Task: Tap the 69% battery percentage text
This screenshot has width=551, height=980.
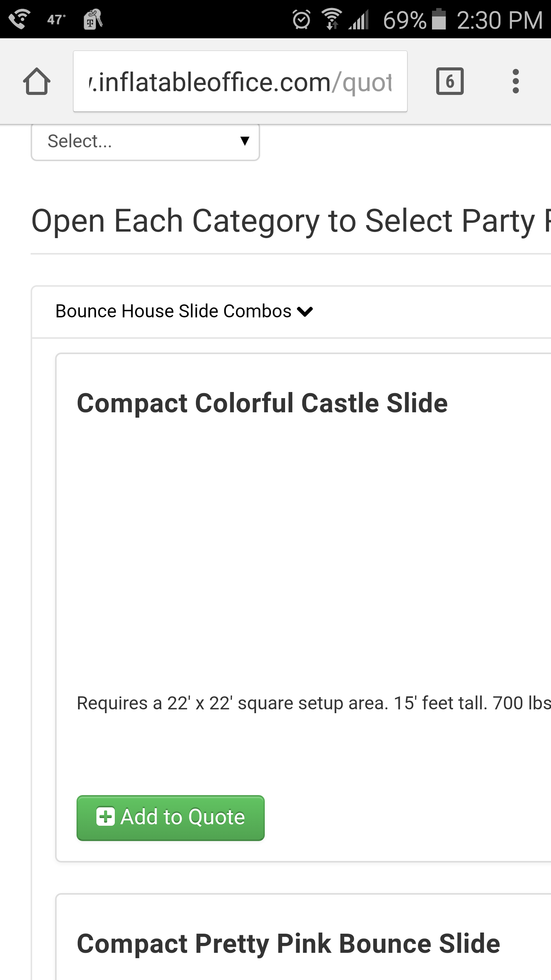Action: [404, 20]
